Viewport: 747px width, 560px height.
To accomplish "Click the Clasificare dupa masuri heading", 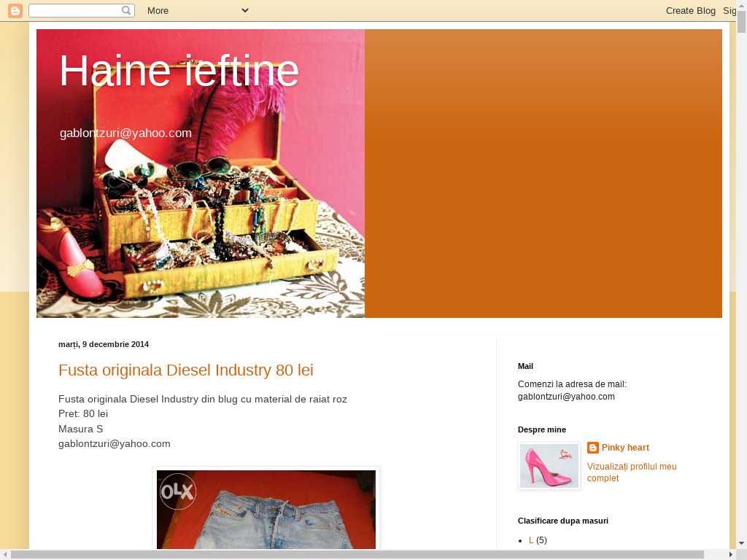I will click(562, 521).
